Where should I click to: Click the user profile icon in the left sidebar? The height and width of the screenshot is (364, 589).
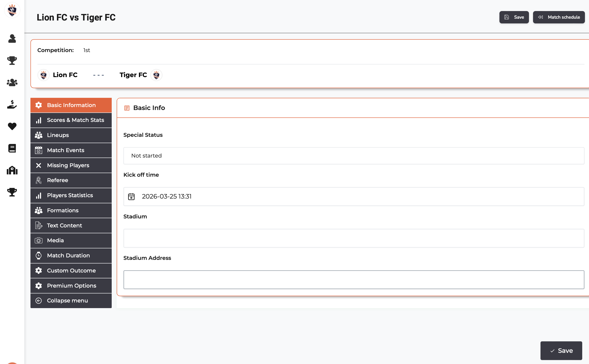pyautogui.click(x=12, y=39)
